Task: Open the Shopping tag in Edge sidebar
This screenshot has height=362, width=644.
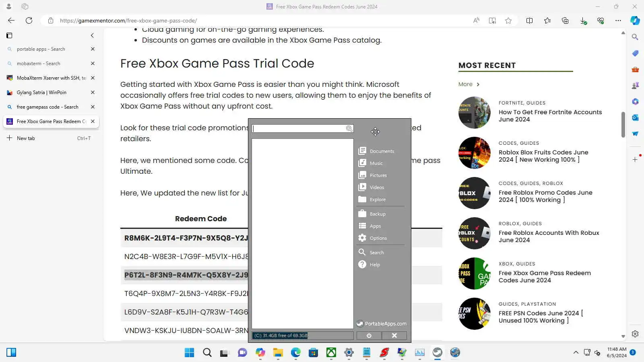Action: 635,53
